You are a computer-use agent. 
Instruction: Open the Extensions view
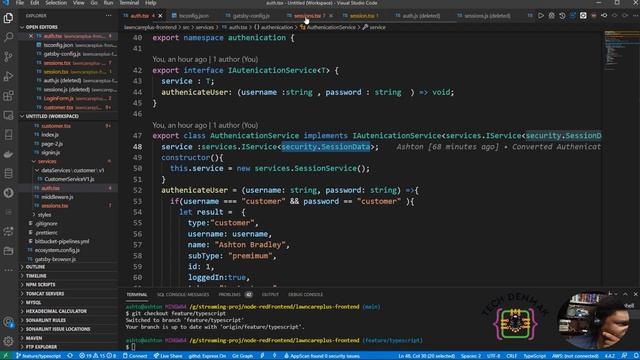pyautogui.click(x=8, y=96)
